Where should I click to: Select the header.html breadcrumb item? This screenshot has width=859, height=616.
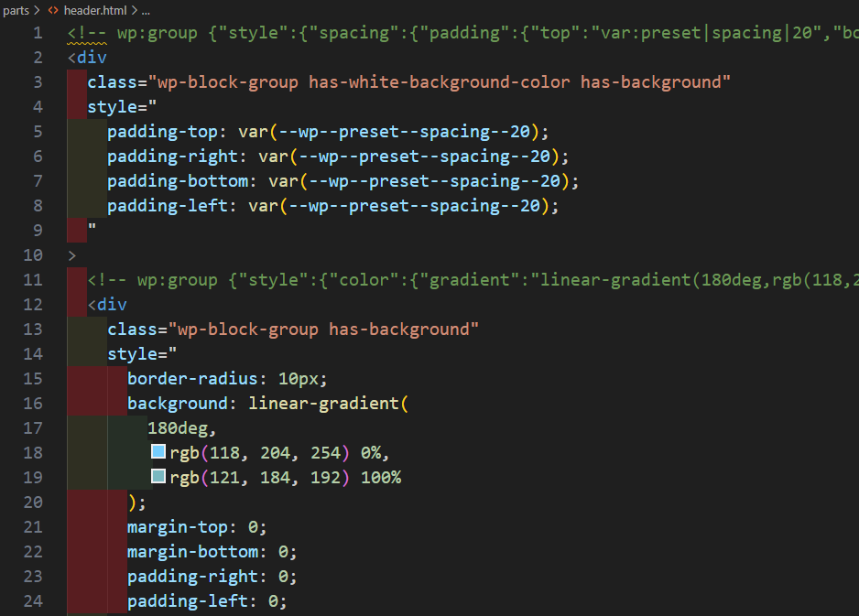pos(94,10)
